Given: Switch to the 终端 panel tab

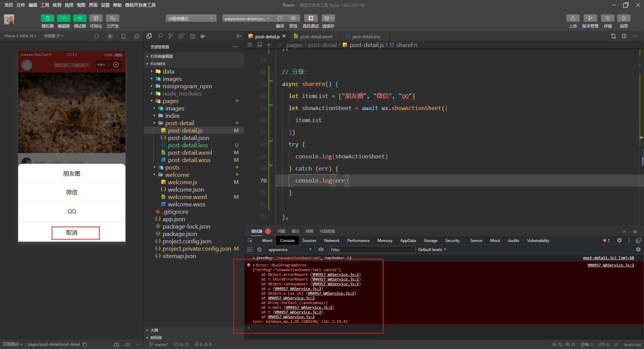Looking at the screenshot, I should coord(309,231).
